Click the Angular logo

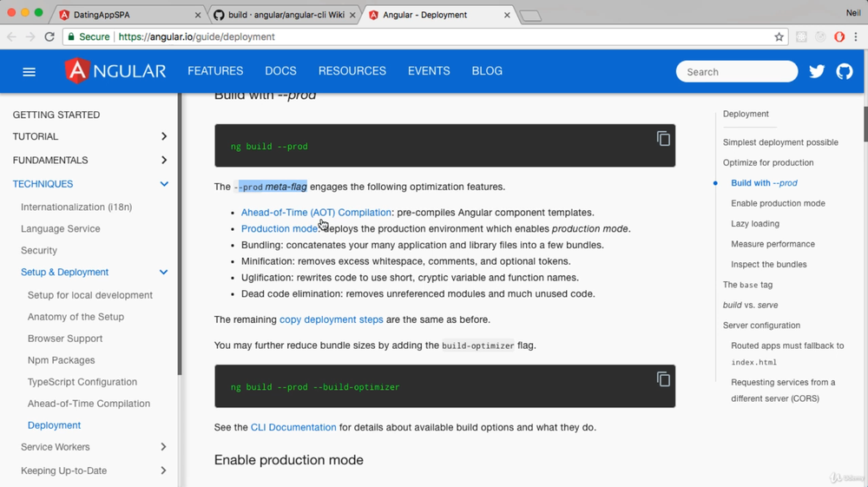pyautogui.click(x=115, y=71)
